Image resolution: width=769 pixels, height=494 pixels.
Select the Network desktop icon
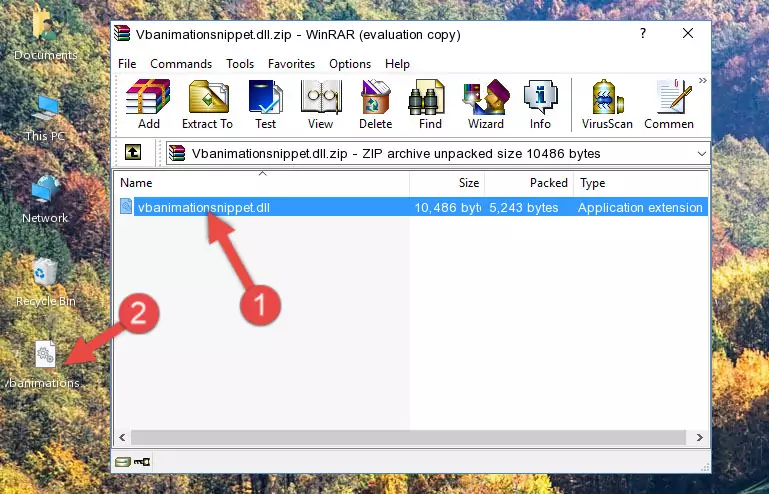[45, 200]
